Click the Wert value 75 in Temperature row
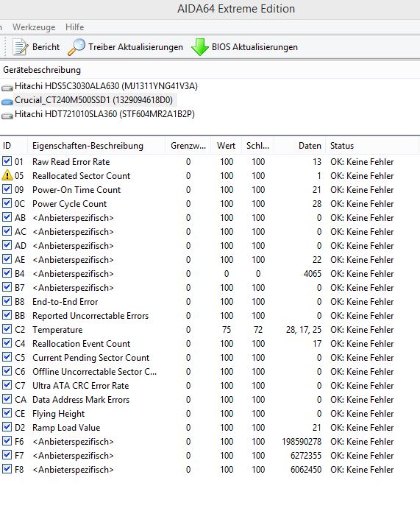This screenshot has width=420, height=511. (x=227, y=330)
